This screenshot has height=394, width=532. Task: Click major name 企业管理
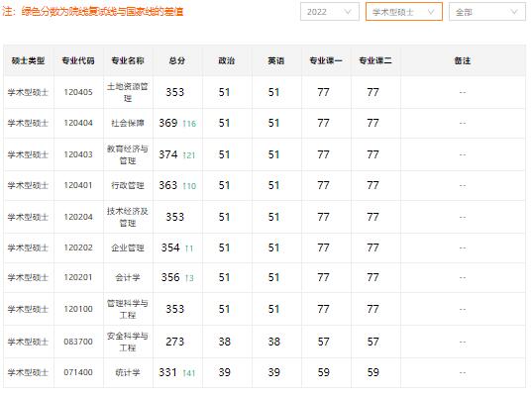point(128,247)
